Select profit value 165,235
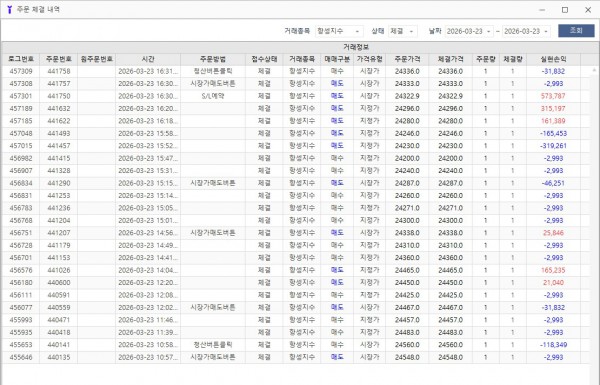The height and width of the screenshot is (385, 600). [553, 270]
